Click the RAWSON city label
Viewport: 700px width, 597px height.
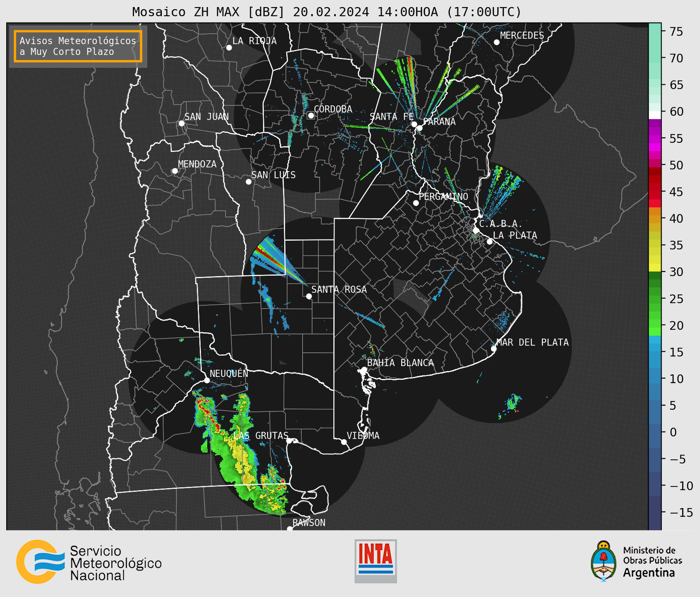[309, 523]
